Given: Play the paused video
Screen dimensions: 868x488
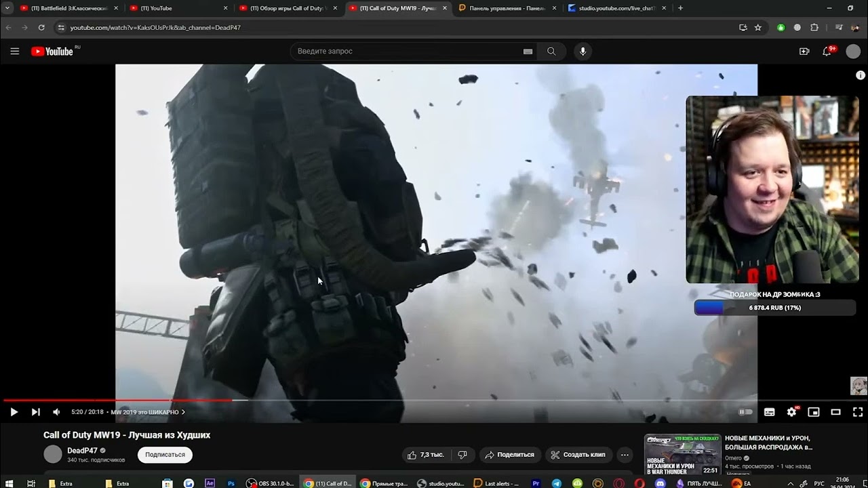Looking at the screenshot, I should tap(14, 412).
